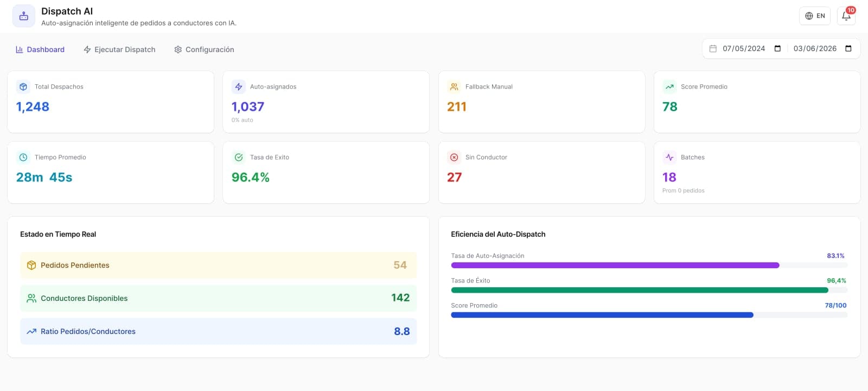
Task: Click the Sin Conductor red X icon
Action: tap(454, 157)
